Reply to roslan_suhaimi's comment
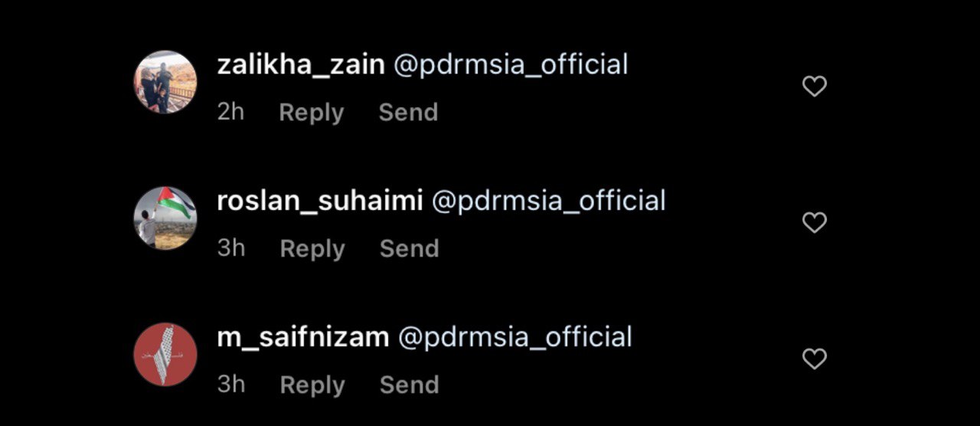Screen dimensions: 980x426 pos(312,250)
